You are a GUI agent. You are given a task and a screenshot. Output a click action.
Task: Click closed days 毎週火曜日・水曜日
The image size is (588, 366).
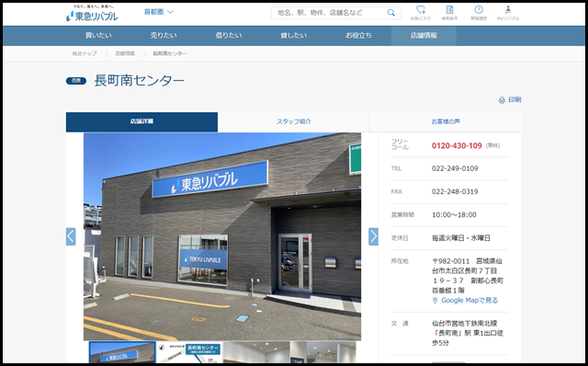[461, 238]
